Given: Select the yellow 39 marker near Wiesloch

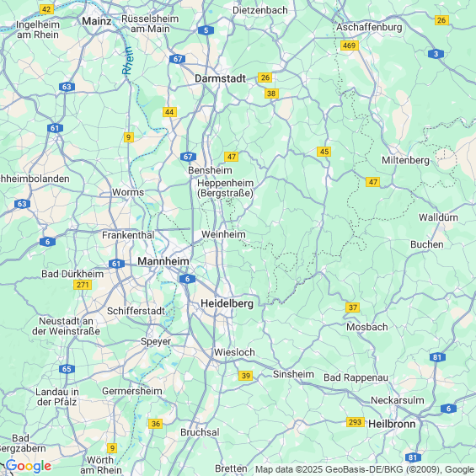Looking at the screenshot, I should coord(246,376).
